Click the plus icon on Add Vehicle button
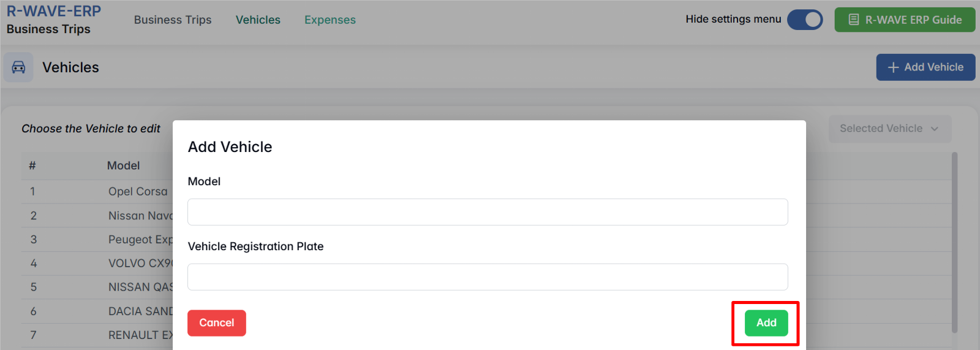Viewport: 980px width, 350px height. (x=893, y=67)
